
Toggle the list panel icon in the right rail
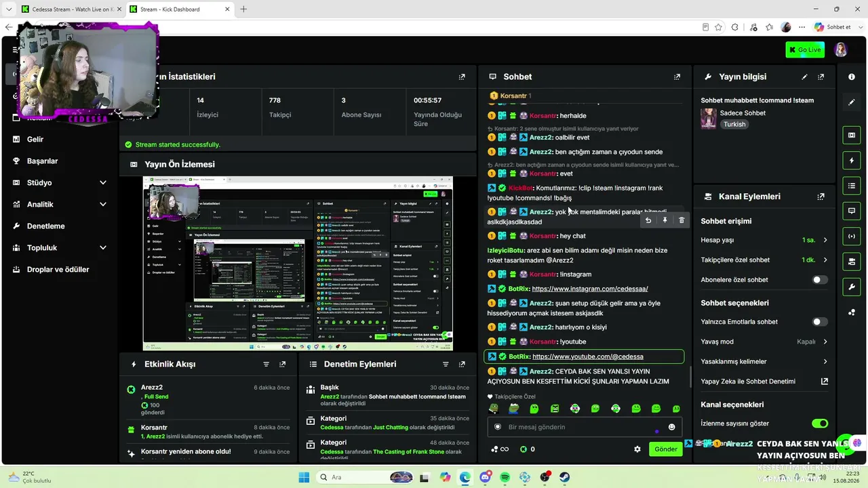[852, 186]
